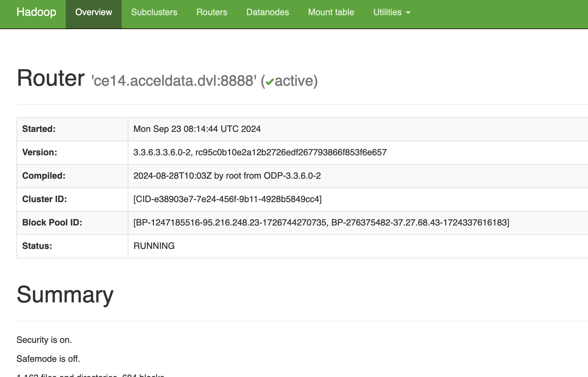Select the 'Safemode is off.' text

click(x=48, y=359)
